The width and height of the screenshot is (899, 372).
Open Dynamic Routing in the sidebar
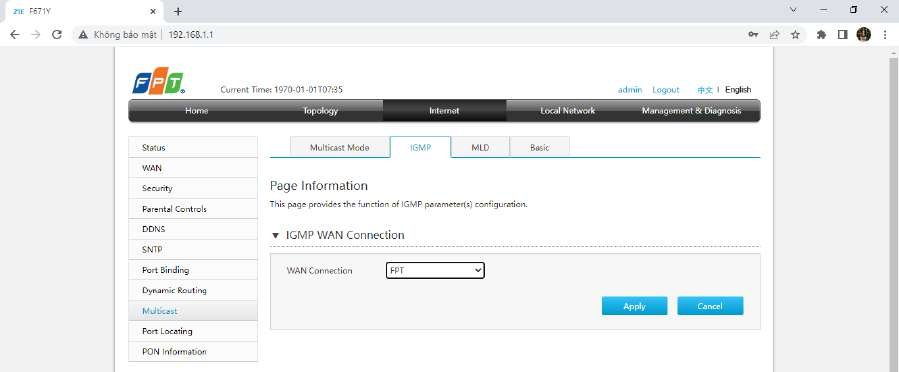pos(193,290)
